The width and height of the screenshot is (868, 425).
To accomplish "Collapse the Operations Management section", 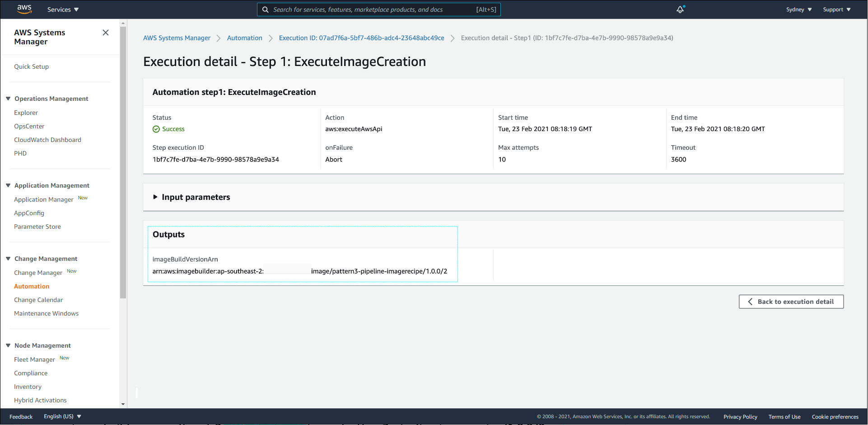I will (x=8, y=98).
